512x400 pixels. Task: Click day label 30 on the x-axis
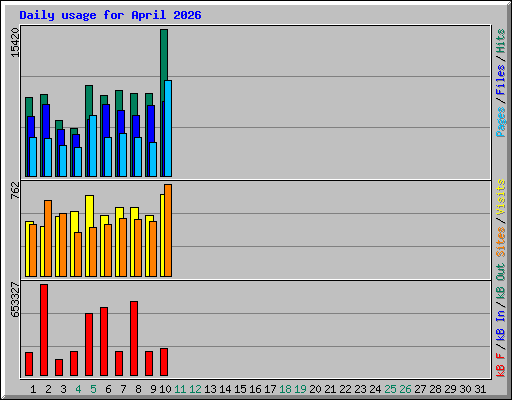click(x=465, y=389)
